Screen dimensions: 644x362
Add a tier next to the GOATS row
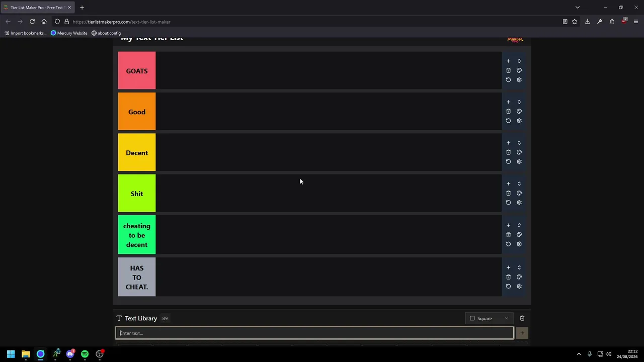[508, 61]
